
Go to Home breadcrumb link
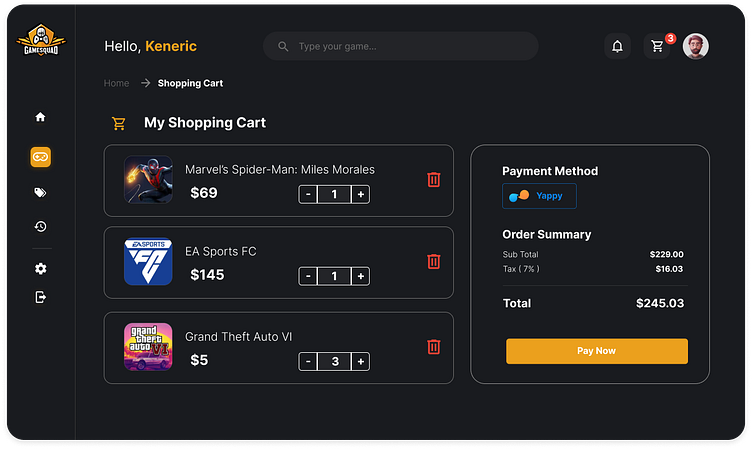[x=116, y=83]
